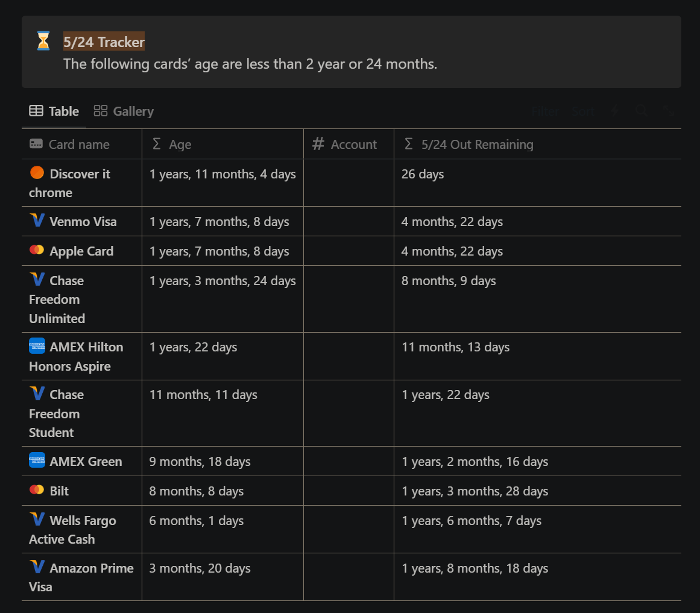Open the Age column header menu

222,144
